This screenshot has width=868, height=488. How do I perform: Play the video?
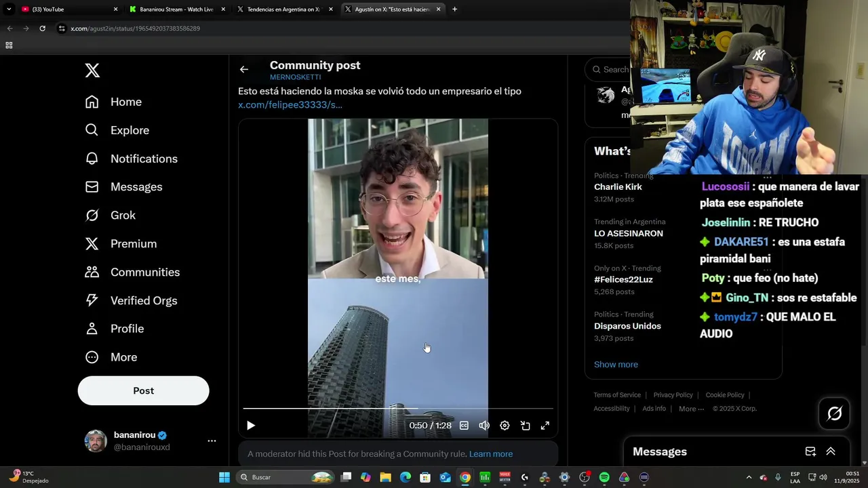click(x=250, y=426)
